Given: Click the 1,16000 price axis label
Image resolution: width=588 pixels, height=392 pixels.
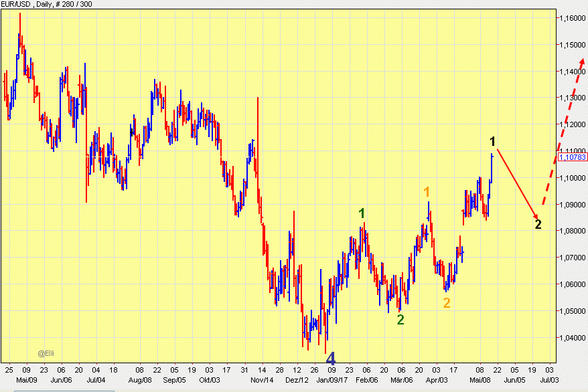Looking at the screenshot, I should [x=572, y=18].
